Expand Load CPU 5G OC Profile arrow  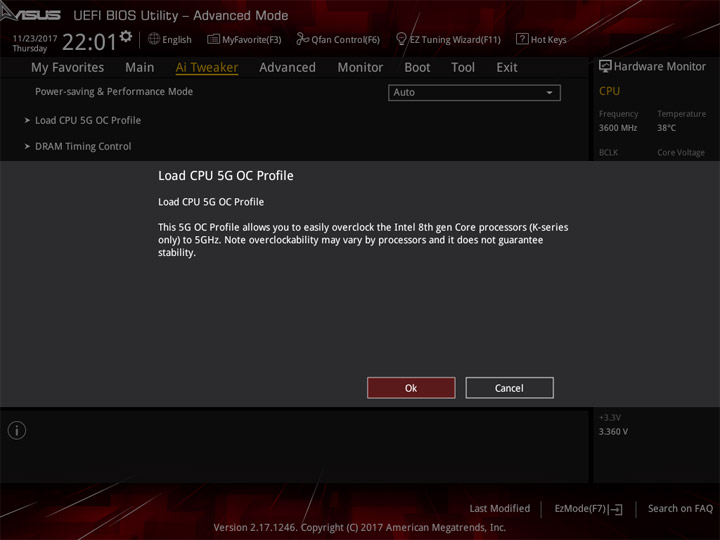click(27, 120)
